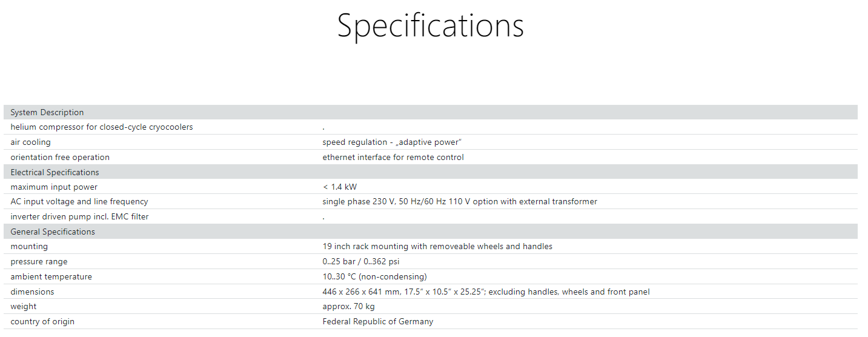Click the 19 inch rack mounting value
Screen dimensions: 868x337
(437, 246)
